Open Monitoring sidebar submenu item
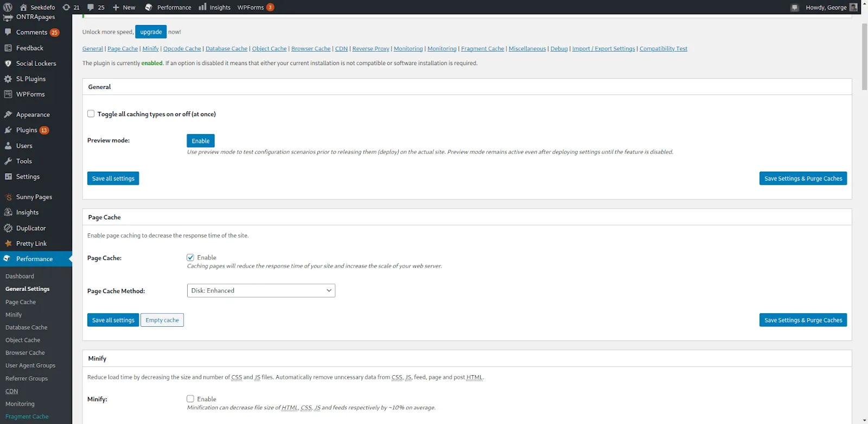This screenshot has width=868, height=424. point(20,404)
